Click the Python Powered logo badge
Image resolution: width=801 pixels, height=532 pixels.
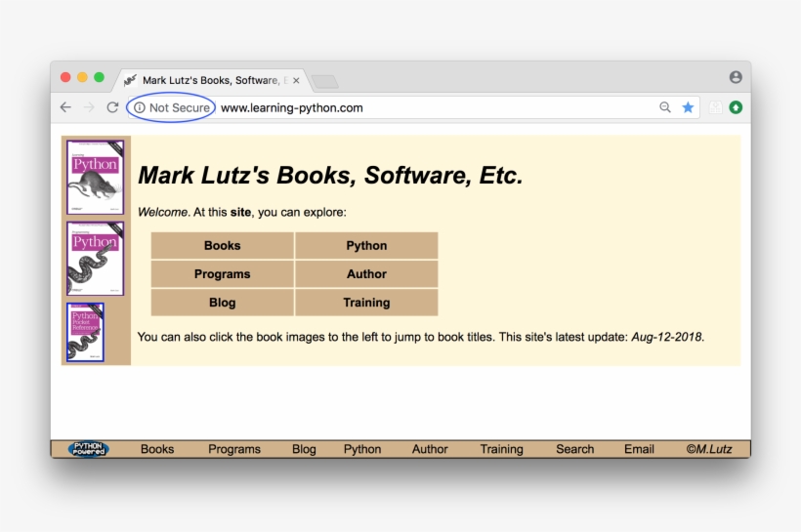[89, 449]
